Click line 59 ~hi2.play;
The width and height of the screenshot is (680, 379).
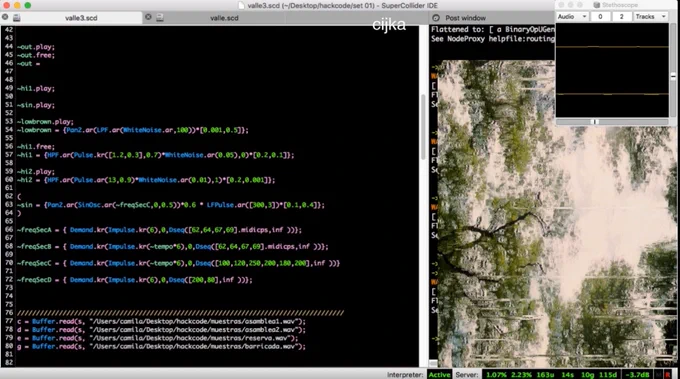(36, 171)
